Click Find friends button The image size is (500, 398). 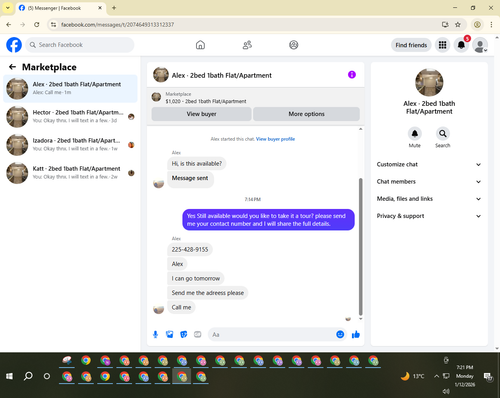[411, 45]
